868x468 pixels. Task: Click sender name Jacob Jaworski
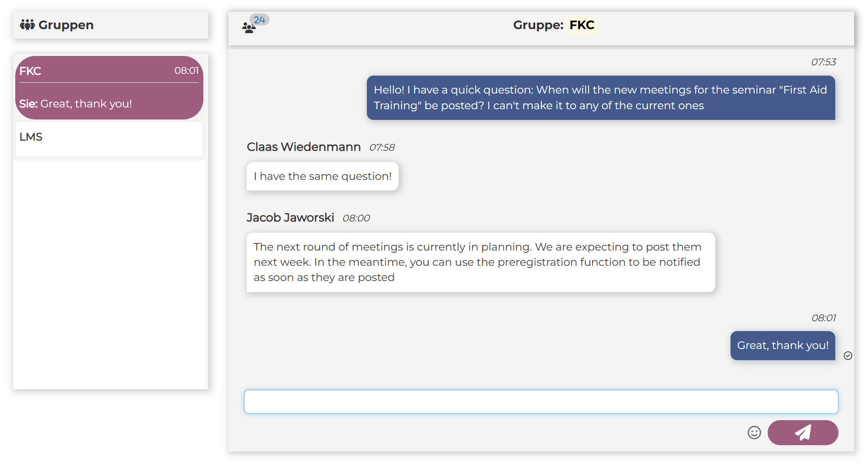pyautogui.click(x=290, y=218)
